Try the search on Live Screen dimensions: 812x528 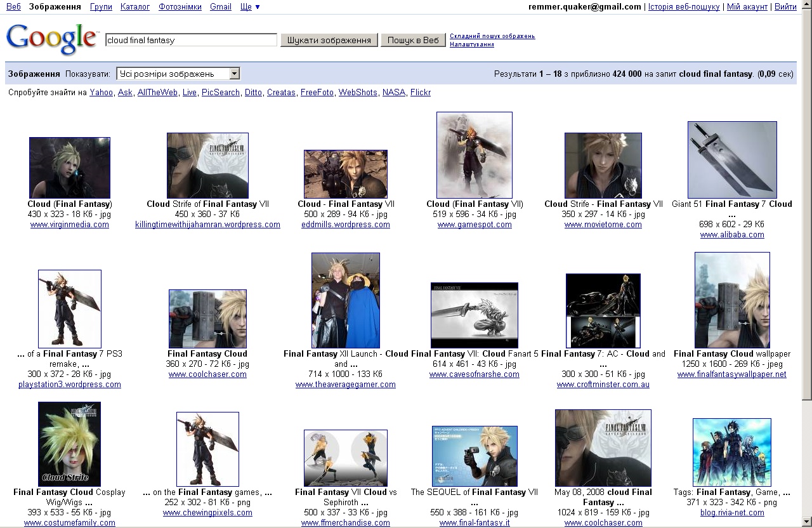[x=190, y=92]
